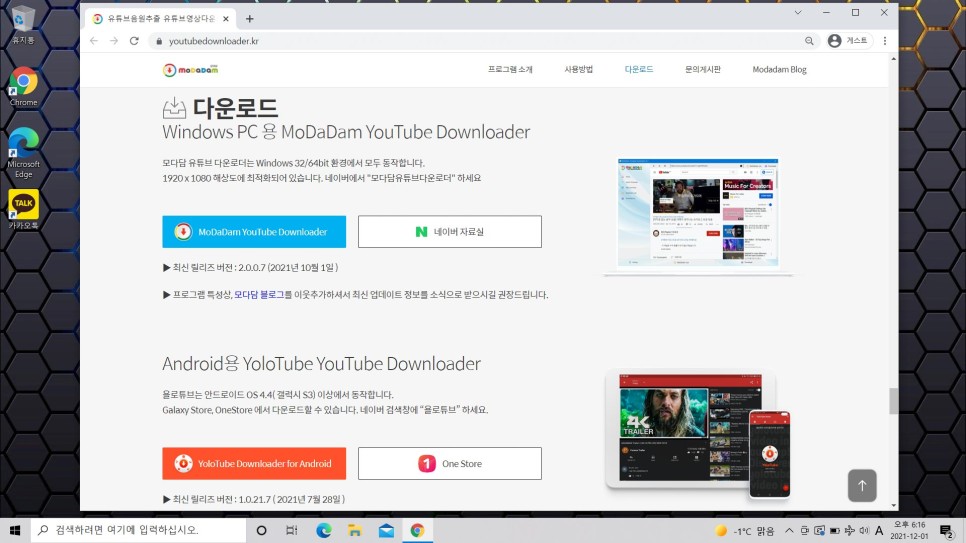Viewport: 966px width, 543px height.
Task: Click the 네이버 자료실 button
Action: click(450, 232)
